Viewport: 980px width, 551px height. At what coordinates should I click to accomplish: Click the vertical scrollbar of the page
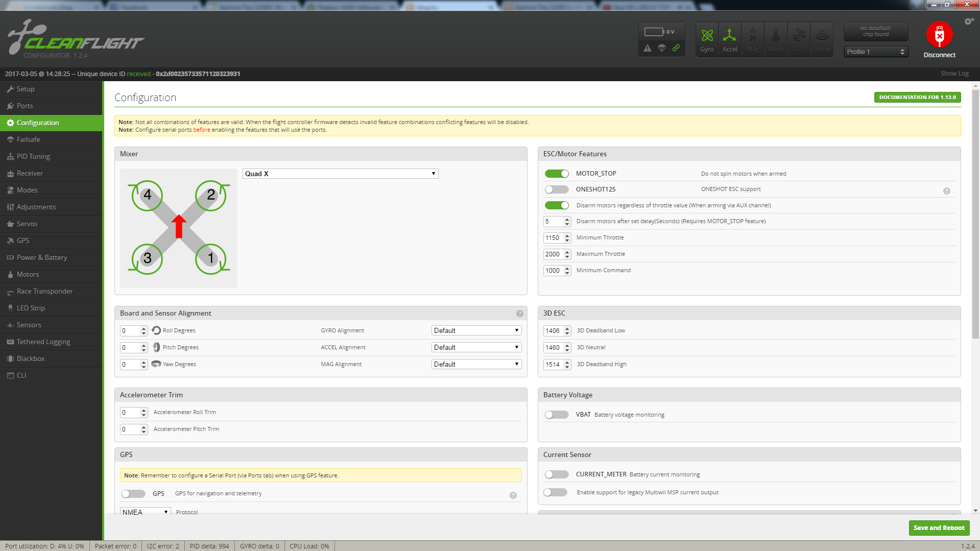975,214
